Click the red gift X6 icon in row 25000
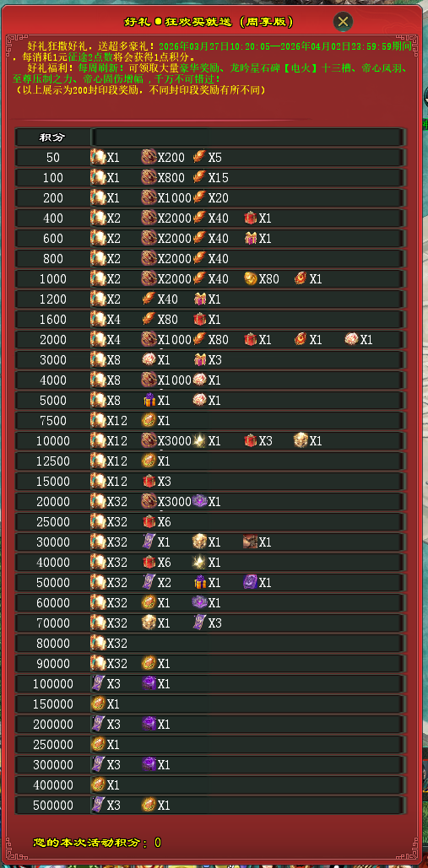 point(149,521)
